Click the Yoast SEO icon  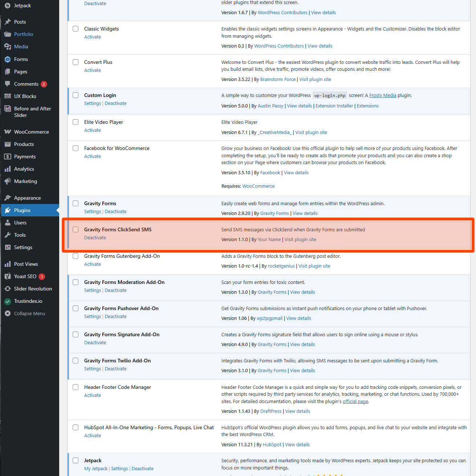point(8,276)
